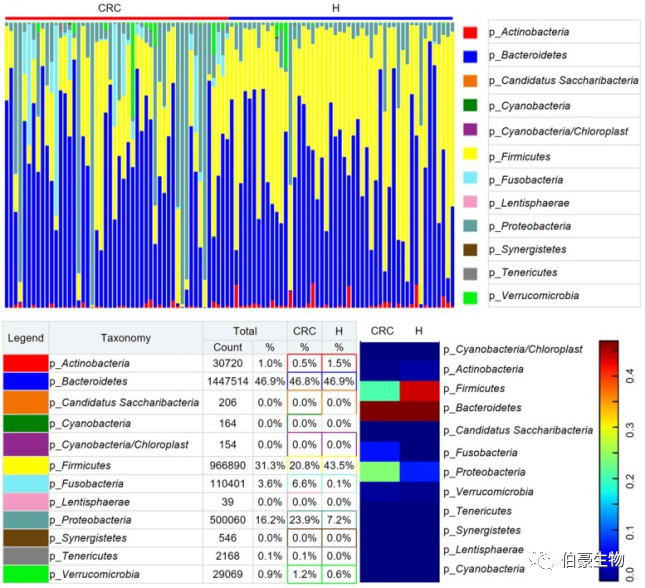
Task: Click the red p_Actinobacteria swatch in the chart legend
Action: 469,33
